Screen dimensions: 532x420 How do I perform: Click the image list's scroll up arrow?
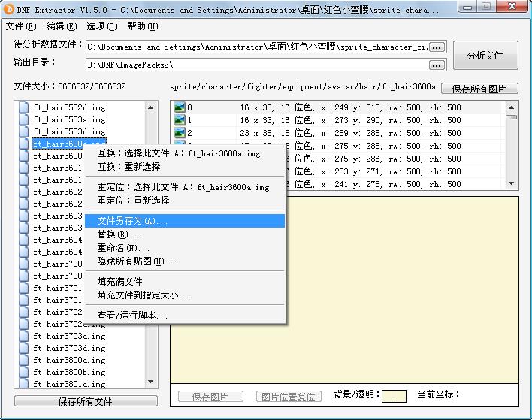coord(511,107)
